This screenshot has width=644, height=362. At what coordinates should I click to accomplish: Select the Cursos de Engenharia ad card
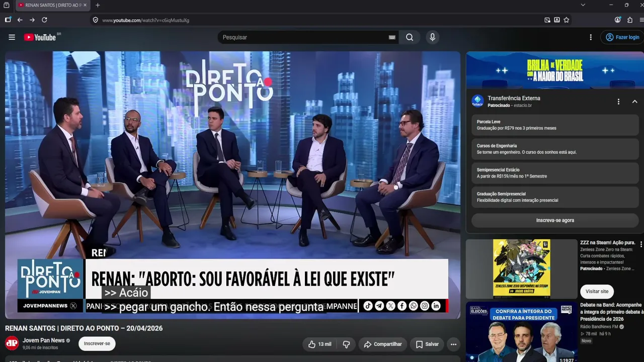555,149
